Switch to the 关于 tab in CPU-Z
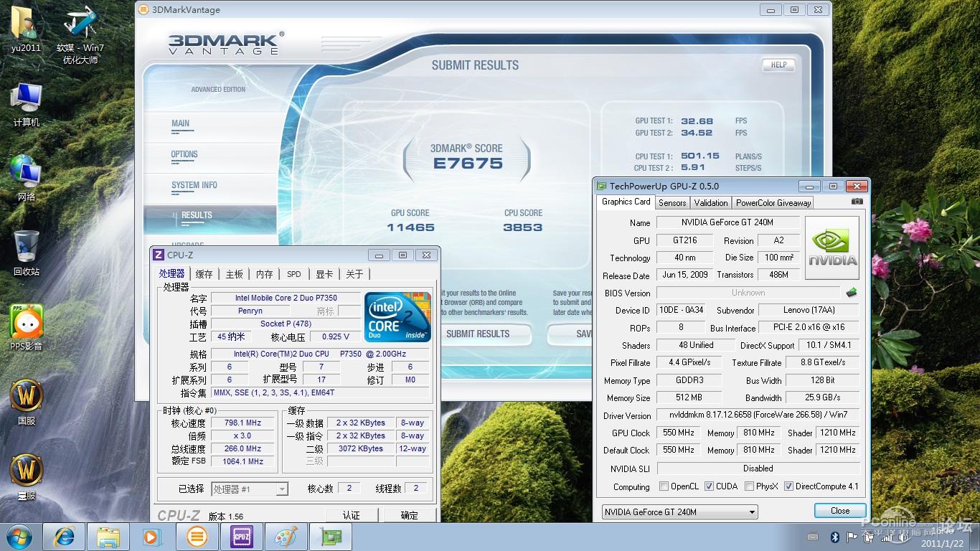The width and height of the screenshot is (980, 551). (x=354, y=274)
